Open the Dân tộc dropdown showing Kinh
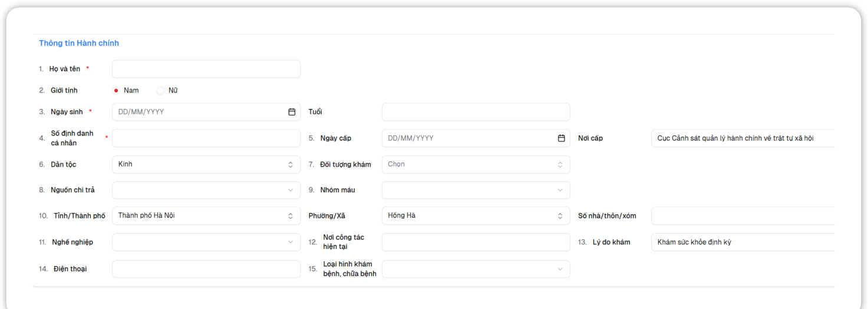This screenshot has width=868, height=309. [206, 164]
